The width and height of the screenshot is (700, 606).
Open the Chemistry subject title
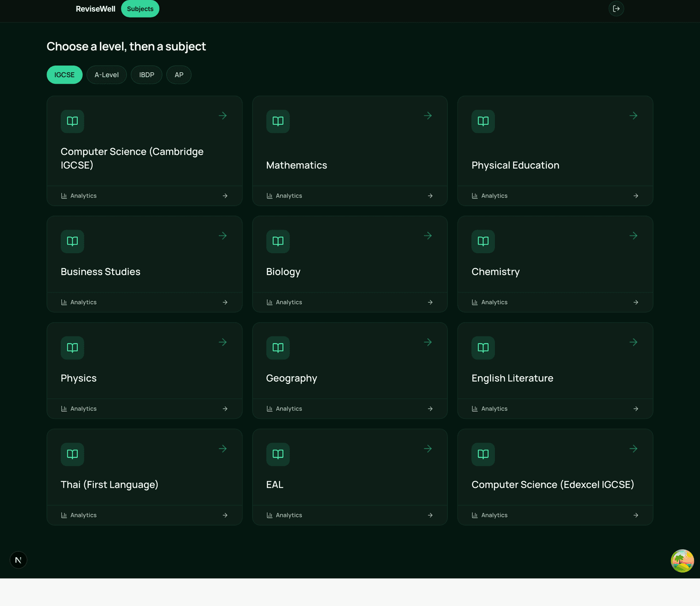pyautogui.click(x=495, y=272)
